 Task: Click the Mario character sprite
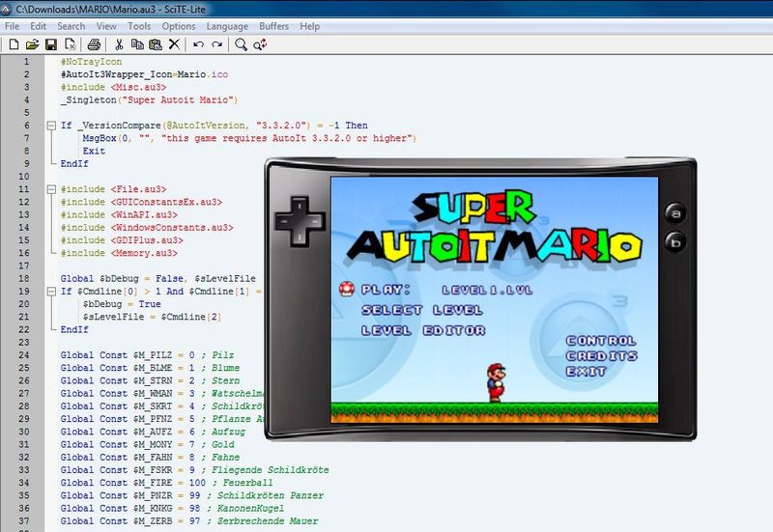pyautogui.click(x=497, y=382)
